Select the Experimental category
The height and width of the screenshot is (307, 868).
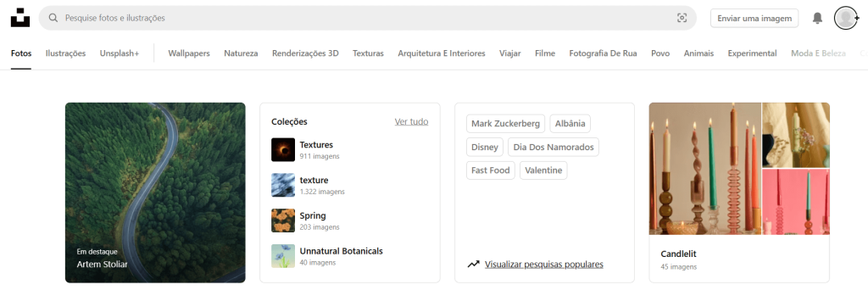point(753,53)
